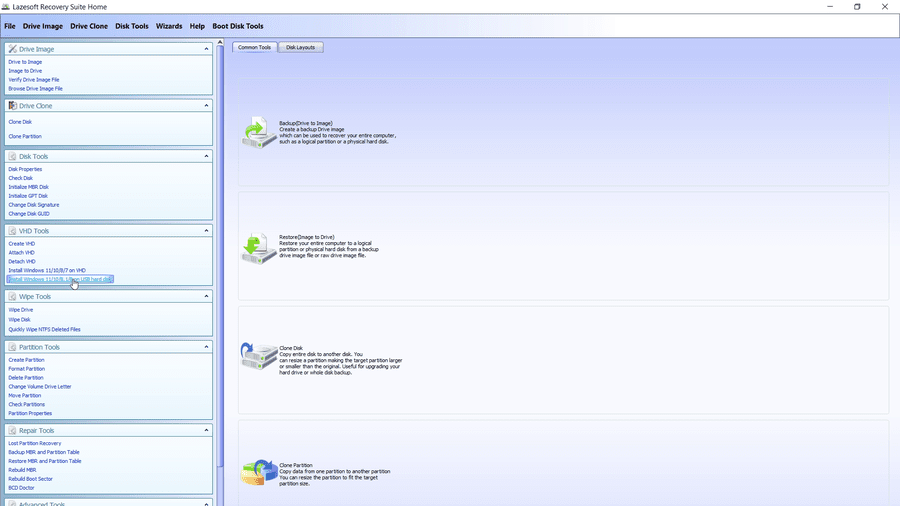
Task: Select Change Volume Drive Letter
Action: [40, 387]
